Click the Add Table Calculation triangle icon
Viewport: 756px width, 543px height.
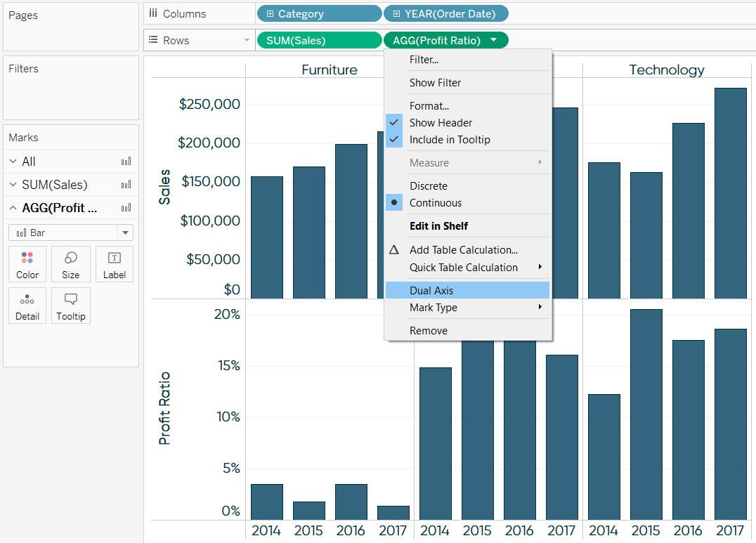pos(393,249)
